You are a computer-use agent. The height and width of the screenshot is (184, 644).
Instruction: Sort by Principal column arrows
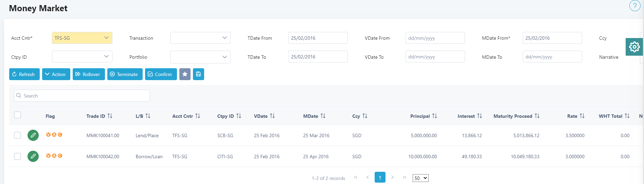(434, 116)
